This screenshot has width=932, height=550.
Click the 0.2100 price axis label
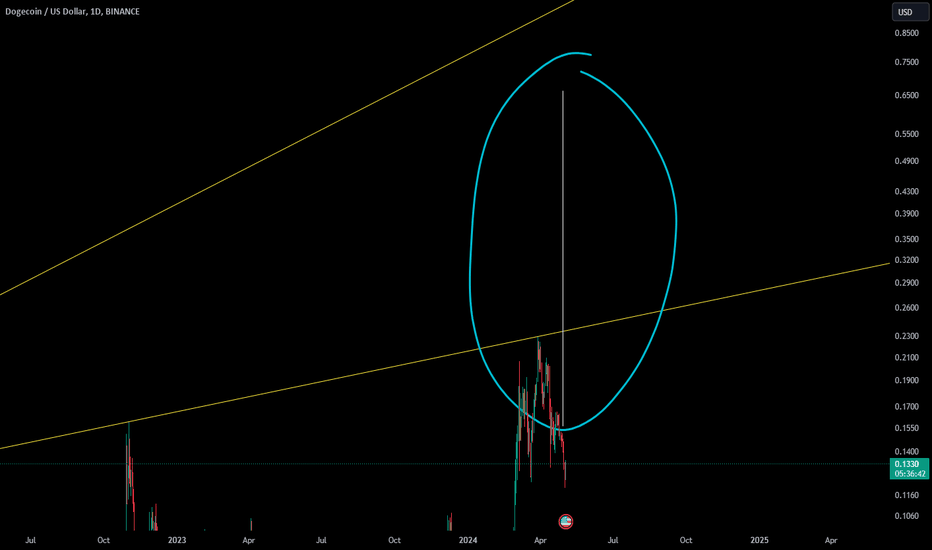click(906, 357)
